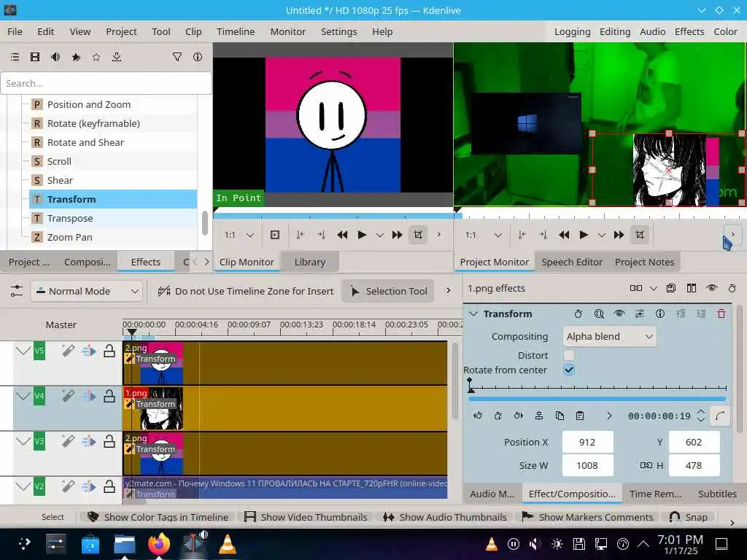Open clip monitor play options dropdown arrow
The width and height of the screenshot is (747, 560).
tap(379, 236)
